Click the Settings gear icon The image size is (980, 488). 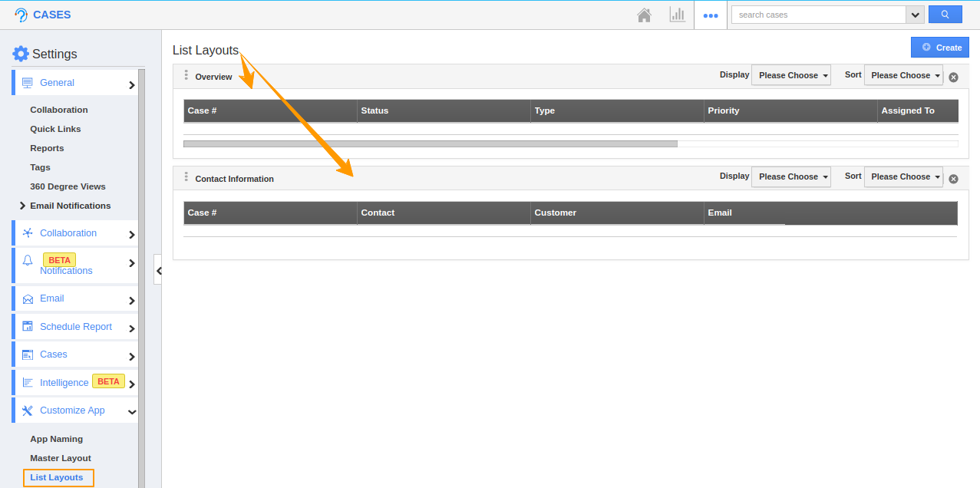coord(21,54)
